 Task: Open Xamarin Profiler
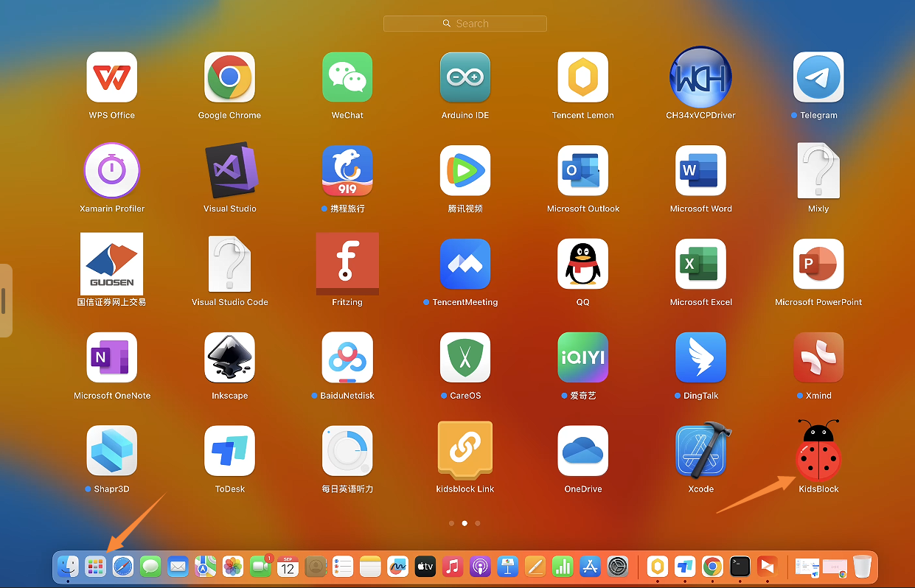click(111, 171)
